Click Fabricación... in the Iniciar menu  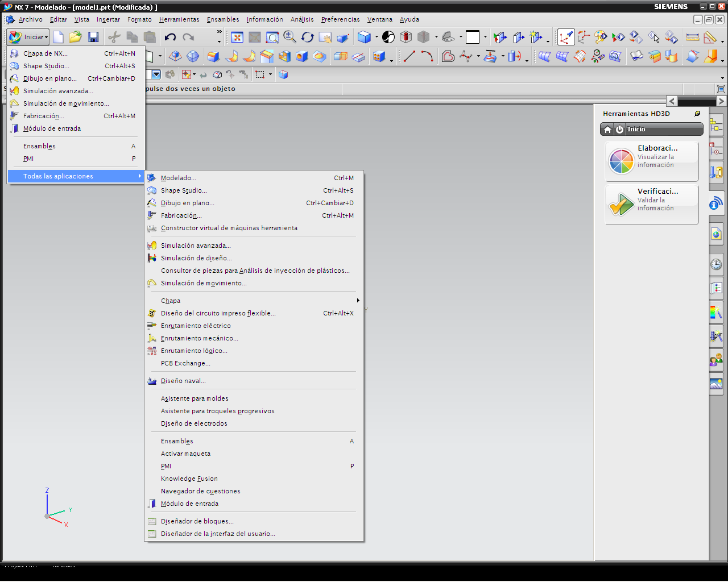pyautogui.click(x=76, y=116)
